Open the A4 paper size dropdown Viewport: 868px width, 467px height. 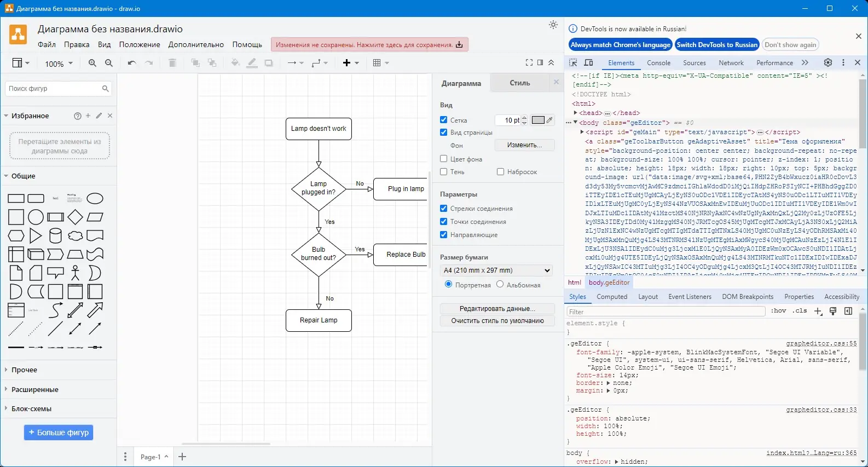[496, 270]
